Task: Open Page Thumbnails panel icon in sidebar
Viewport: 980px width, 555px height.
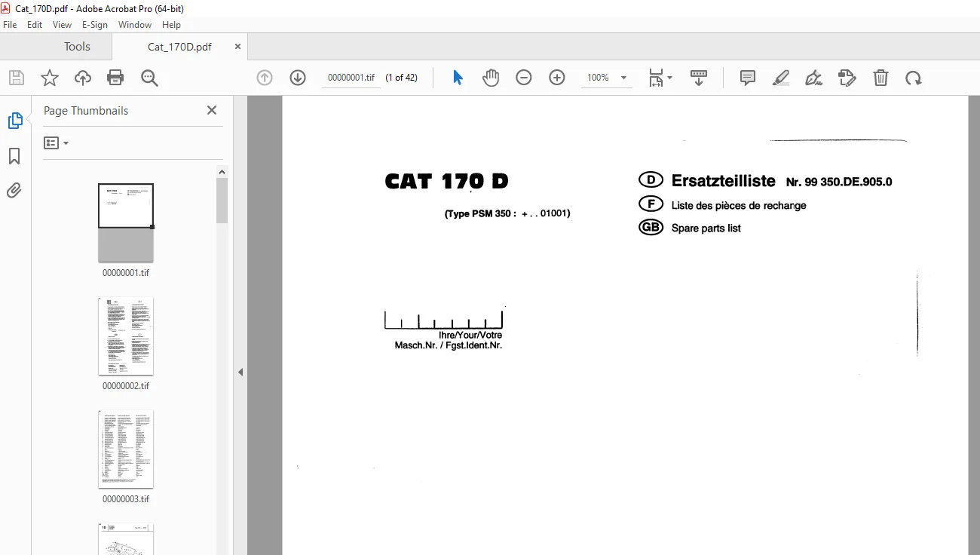Action: pyautogui.click(x=15, y=121)
